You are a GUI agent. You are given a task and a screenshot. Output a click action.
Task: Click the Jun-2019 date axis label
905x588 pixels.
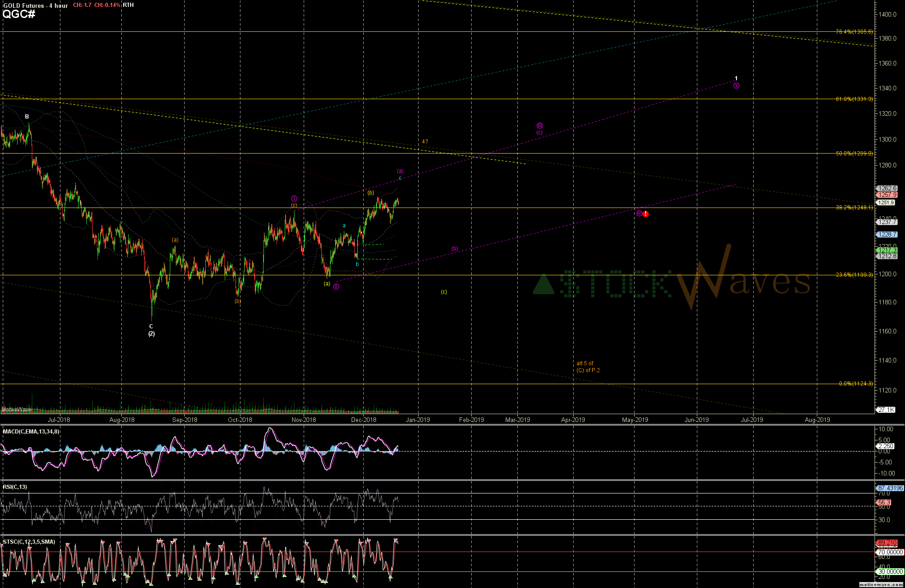(x=696, y=420)
